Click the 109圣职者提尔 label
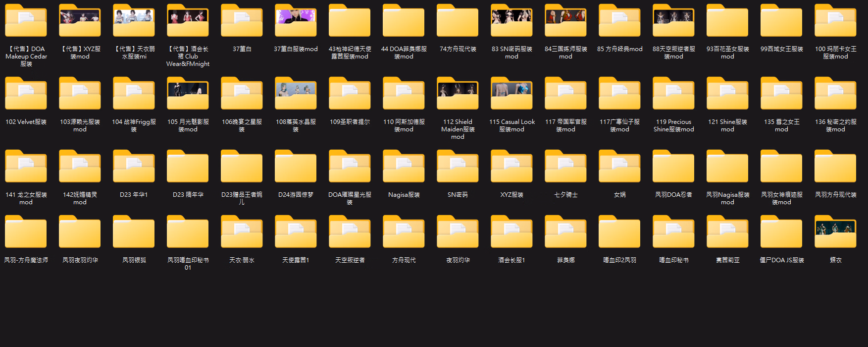Viewport: 868px width, 347px height. point(350,122)
